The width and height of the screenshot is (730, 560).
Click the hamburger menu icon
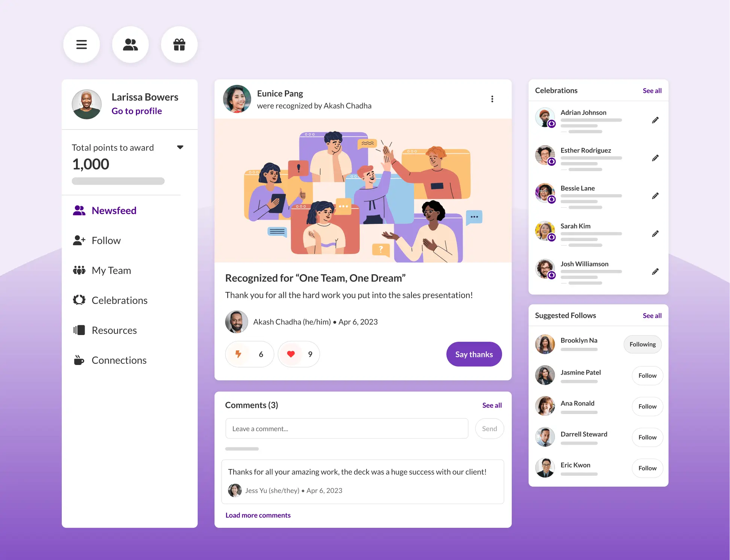pos(82,43)
